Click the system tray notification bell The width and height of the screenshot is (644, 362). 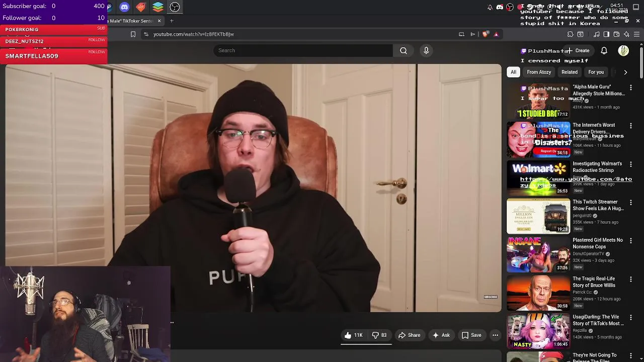pyautogui.click(x=490, y=7)
